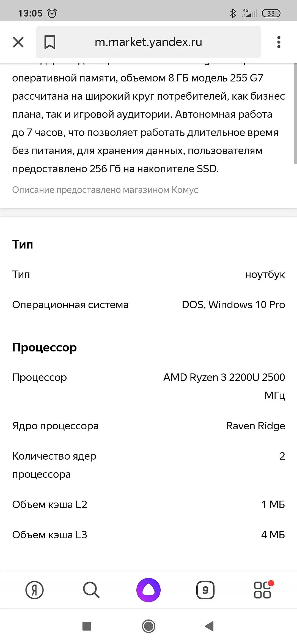Tap the m.market.yandex.ru address field
Image resolution: width=297 pixels, height=644 pixels.
pyautogui.click(x=148, y=42)
